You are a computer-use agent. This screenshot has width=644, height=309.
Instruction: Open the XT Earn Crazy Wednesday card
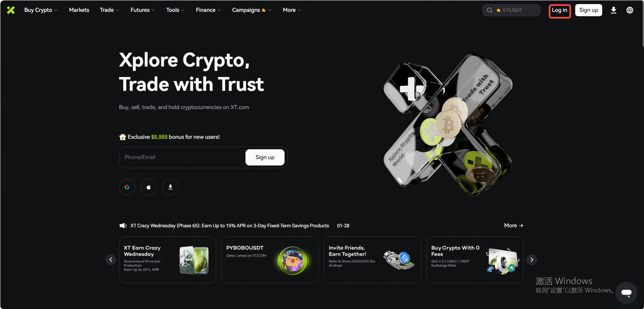(168, 260)
